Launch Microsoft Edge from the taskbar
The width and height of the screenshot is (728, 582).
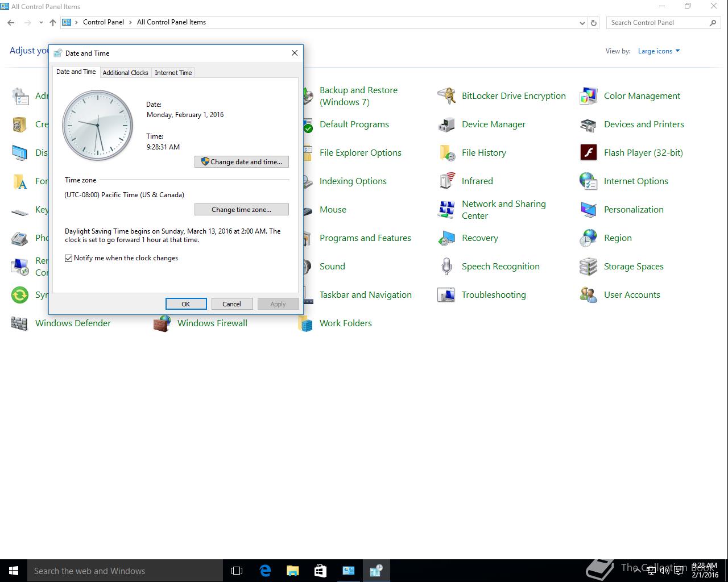(265, 571)
